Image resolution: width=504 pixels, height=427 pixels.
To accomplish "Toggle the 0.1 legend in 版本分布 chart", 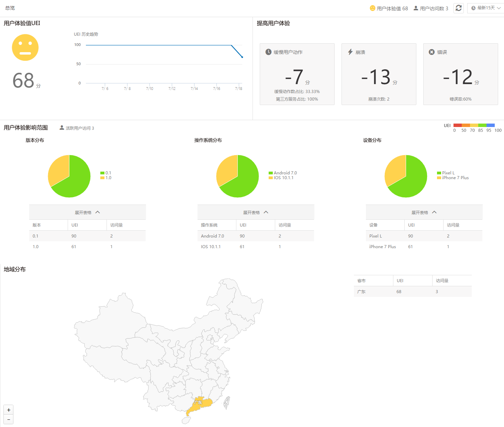I will point(106,173).
